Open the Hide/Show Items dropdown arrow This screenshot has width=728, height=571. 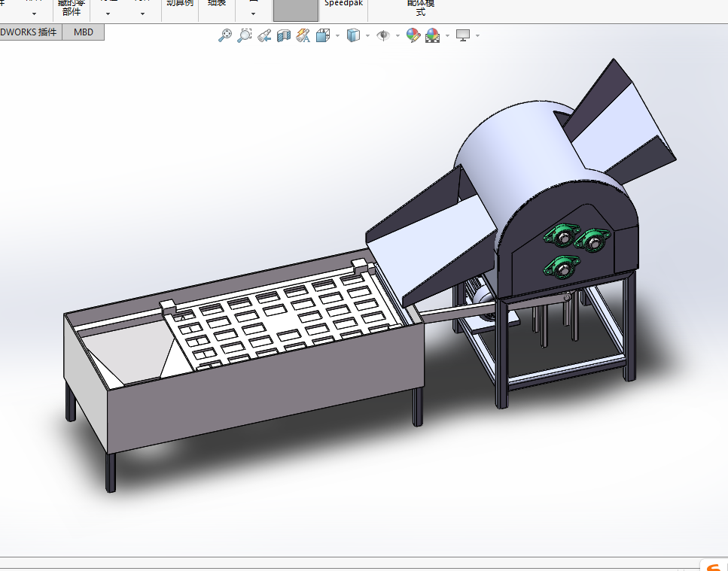(x=398, y=35)
